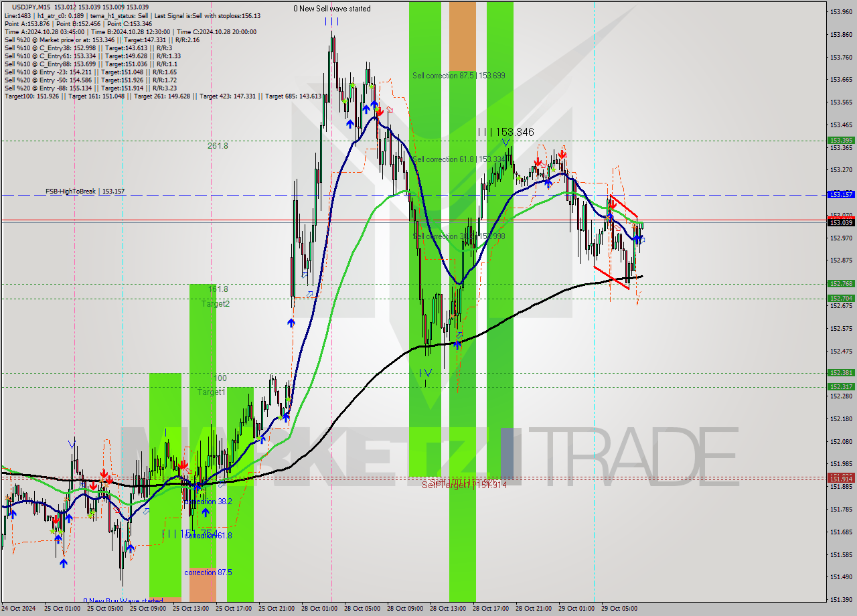857x616 pixels.
Task: Select the 'Target1' label
Action: pos(212,392)
